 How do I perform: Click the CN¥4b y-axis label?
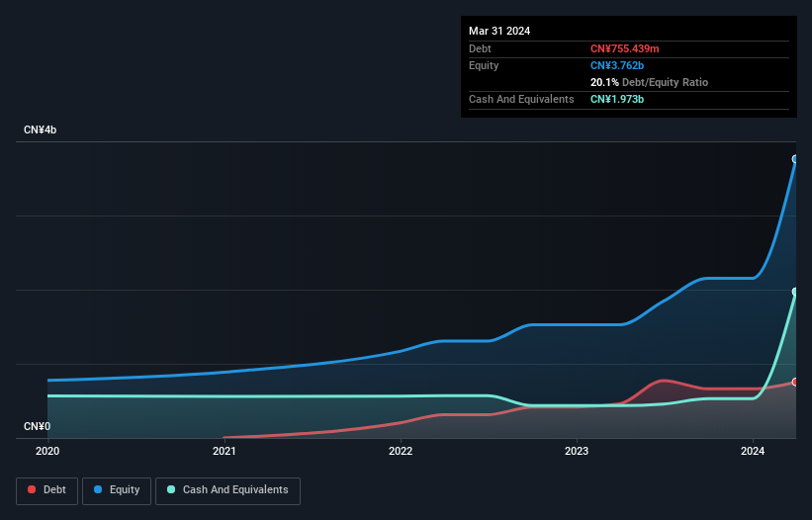click(40, 130)
